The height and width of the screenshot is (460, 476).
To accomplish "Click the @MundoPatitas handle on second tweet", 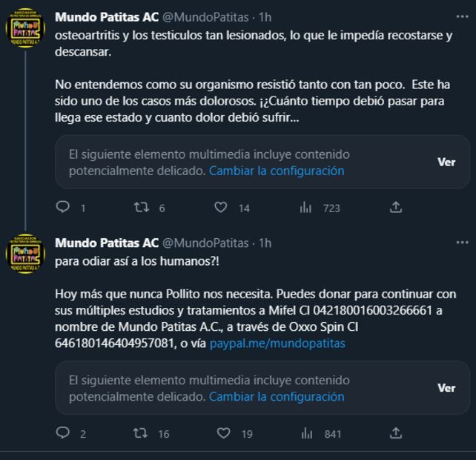I will (x=205, y=243).
